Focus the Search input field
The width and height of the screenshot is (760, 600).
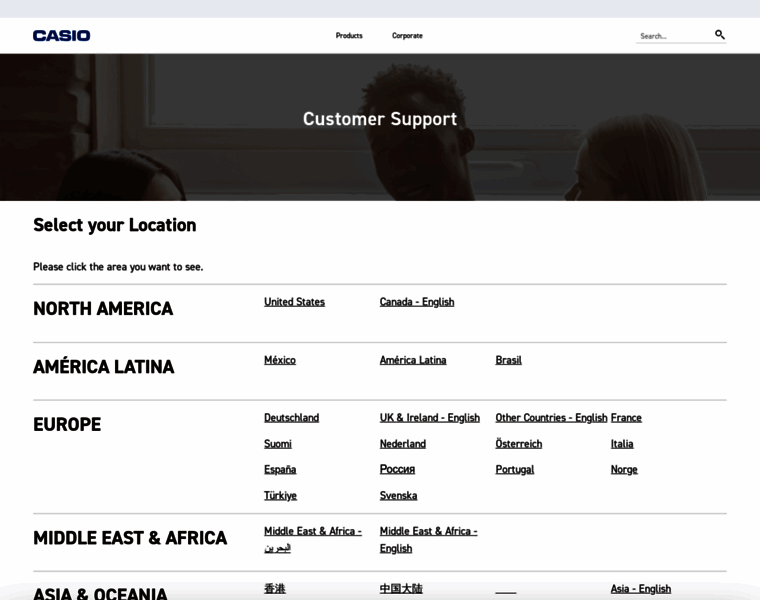coord(674,36)
